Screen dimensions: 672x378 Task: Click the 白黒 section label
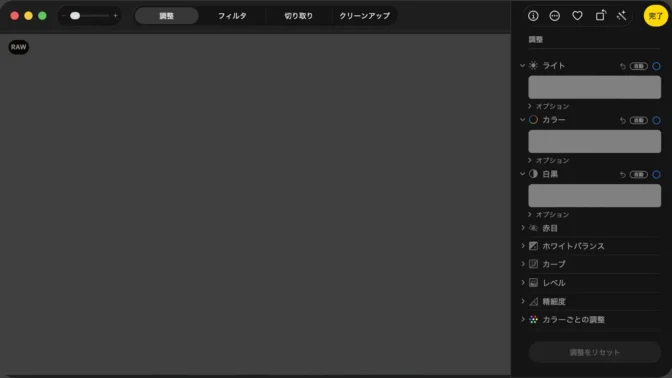(x=550, y=174)
